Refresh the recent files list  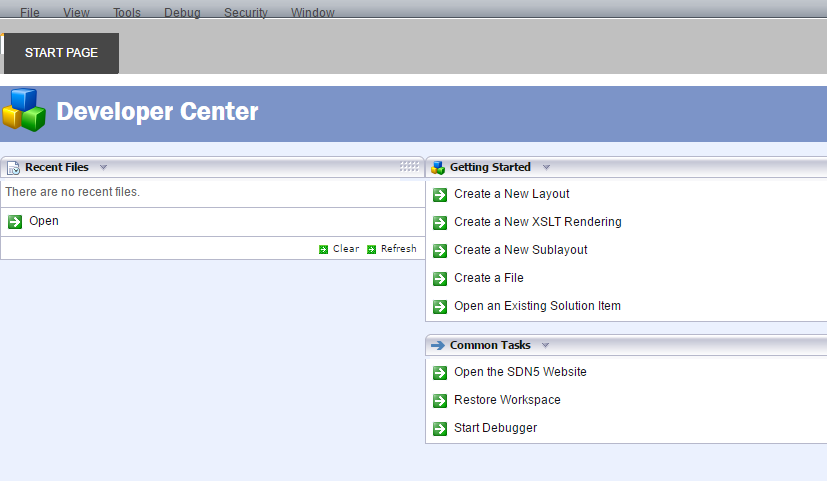click(x=399, y=248)
